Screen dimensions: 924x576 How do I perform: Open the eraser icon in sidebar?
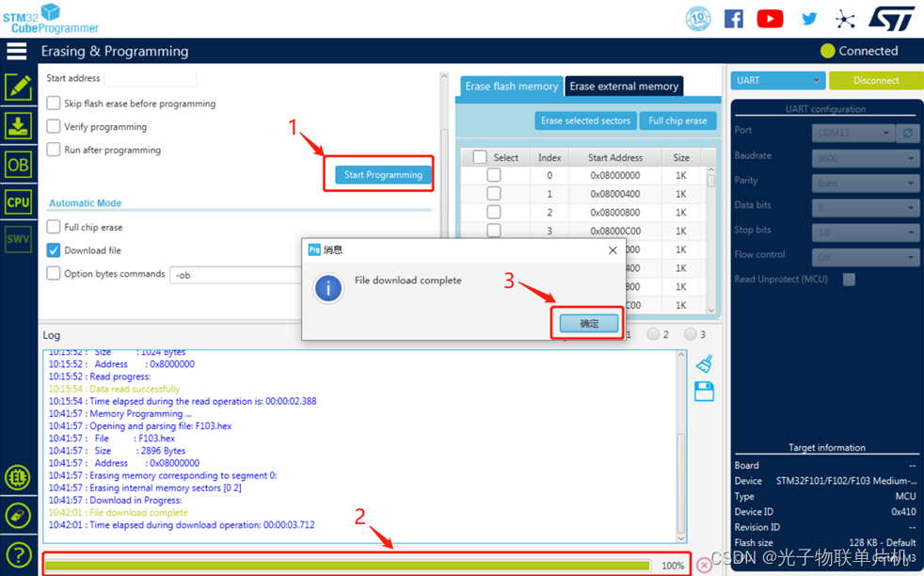pos(18,516)
